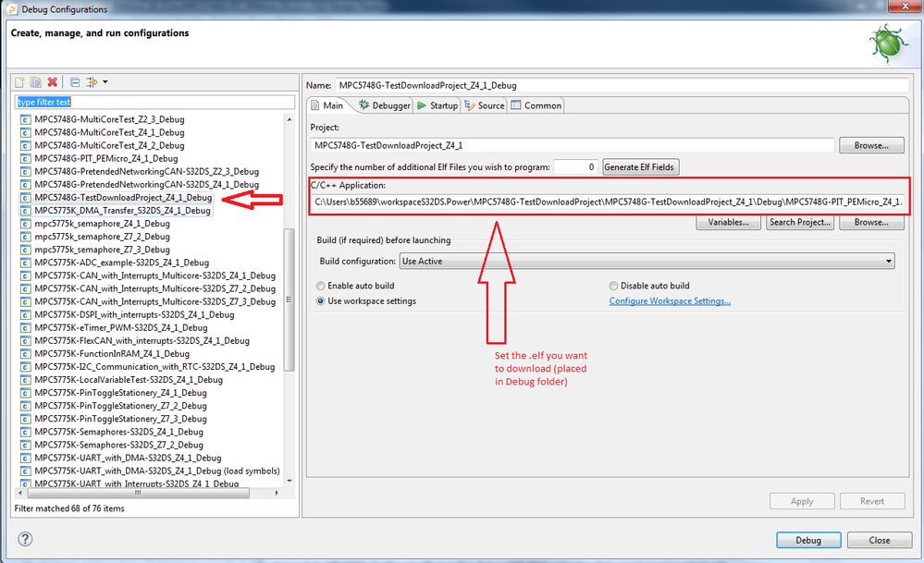Select Enable auto build radio button
The image size is (924, 563).
[321, 286]
